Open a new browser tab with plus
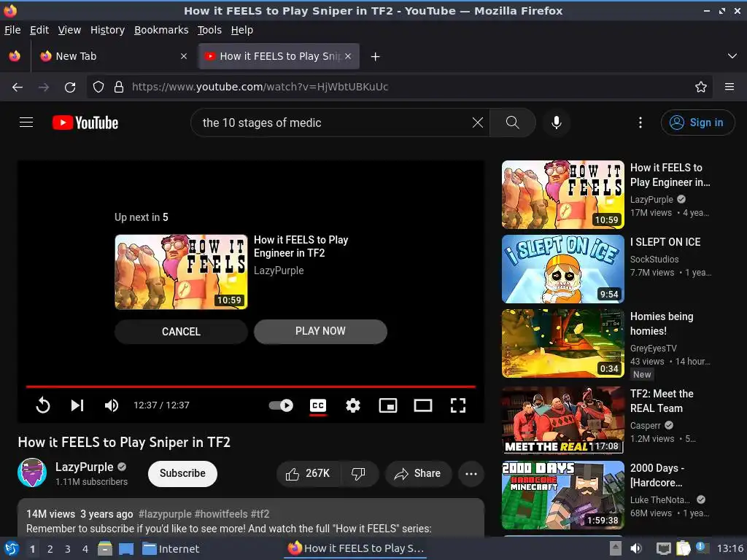747x560 pixels. (x=376, y=57)
